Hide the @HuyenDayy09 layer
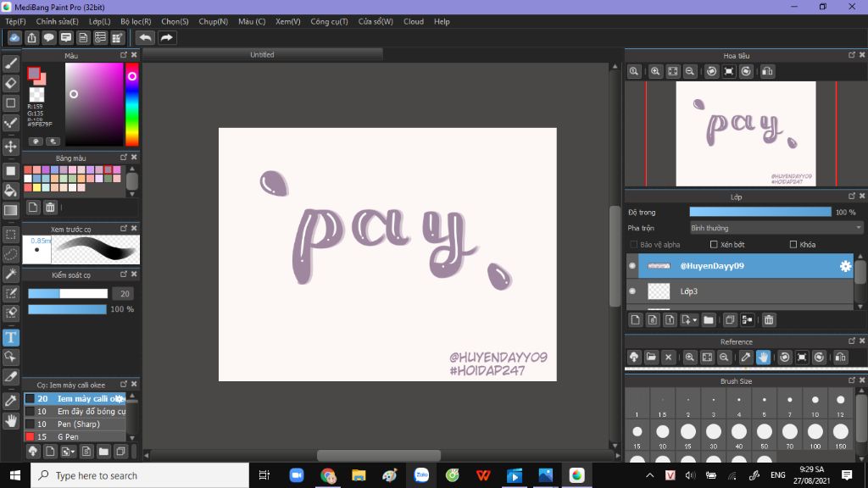The width and height of the screenshot is (868, 488). (x=632, y=266)
